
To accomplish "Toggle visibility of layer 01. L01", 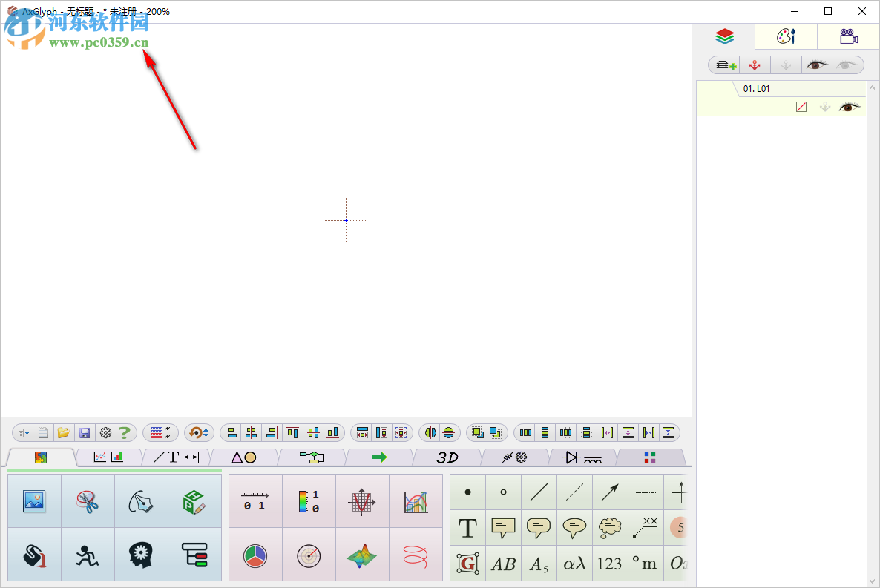I will (849, 107).
